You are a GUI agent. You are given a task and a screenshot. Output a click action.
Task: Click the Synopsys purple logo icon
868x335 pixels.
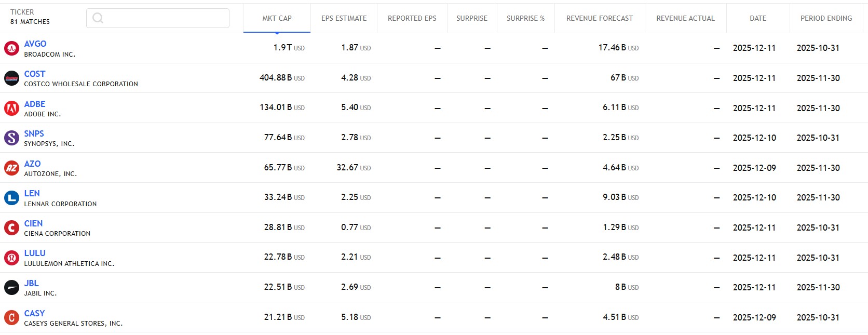11,138
